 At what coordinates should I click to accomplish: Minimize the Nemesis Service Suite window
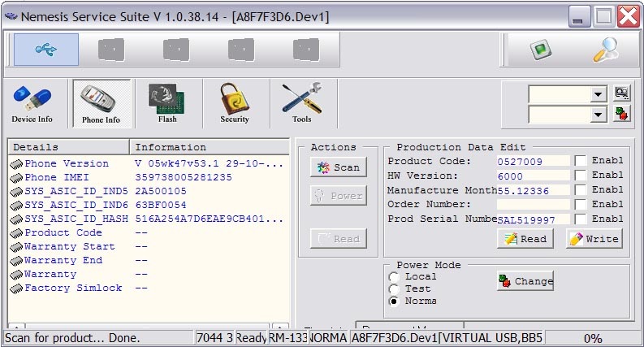pyautogui.click(x=579, y=17)
